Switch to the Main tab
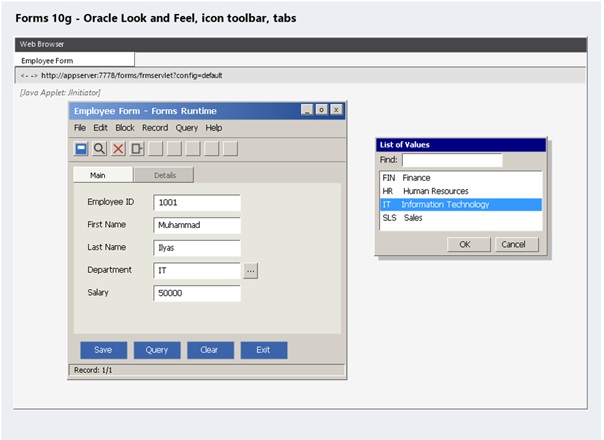Viewport: 604px width, 440px height. (x=103, y=175)
